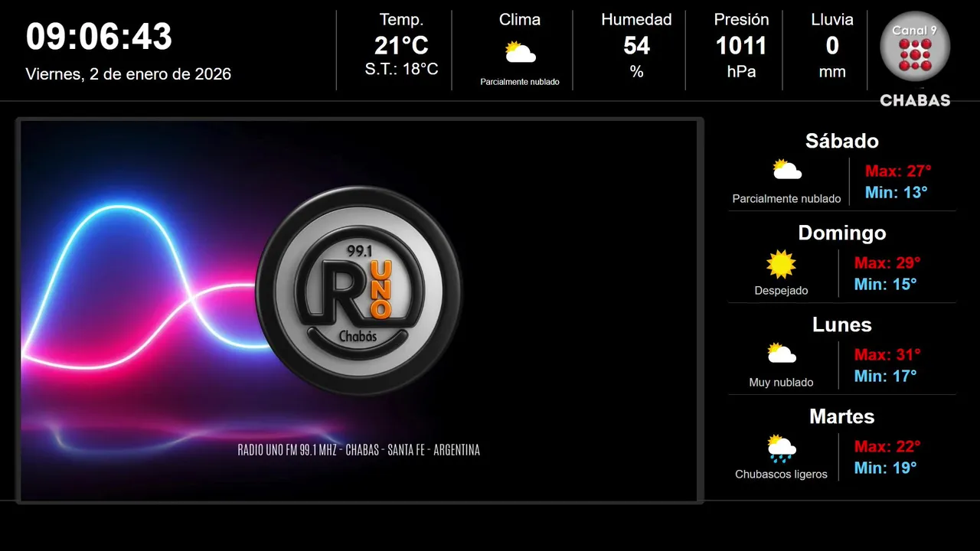This screenshot has width=980, height=551.
Task: Click Domingo's Max: 29° value
Action: [x=887, y=262]
